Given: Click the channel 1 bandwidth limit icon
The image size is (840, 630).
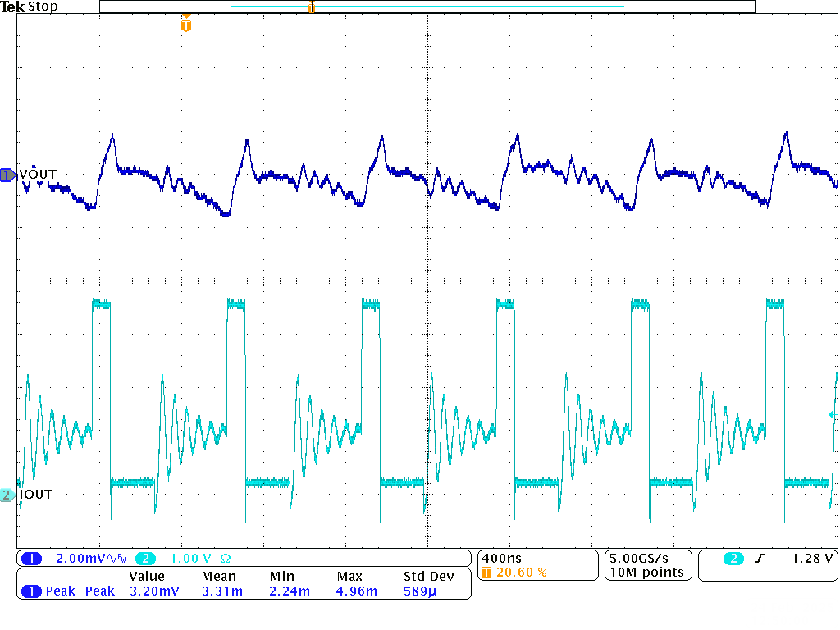Looking at the screenshot, I should (120, 559).
